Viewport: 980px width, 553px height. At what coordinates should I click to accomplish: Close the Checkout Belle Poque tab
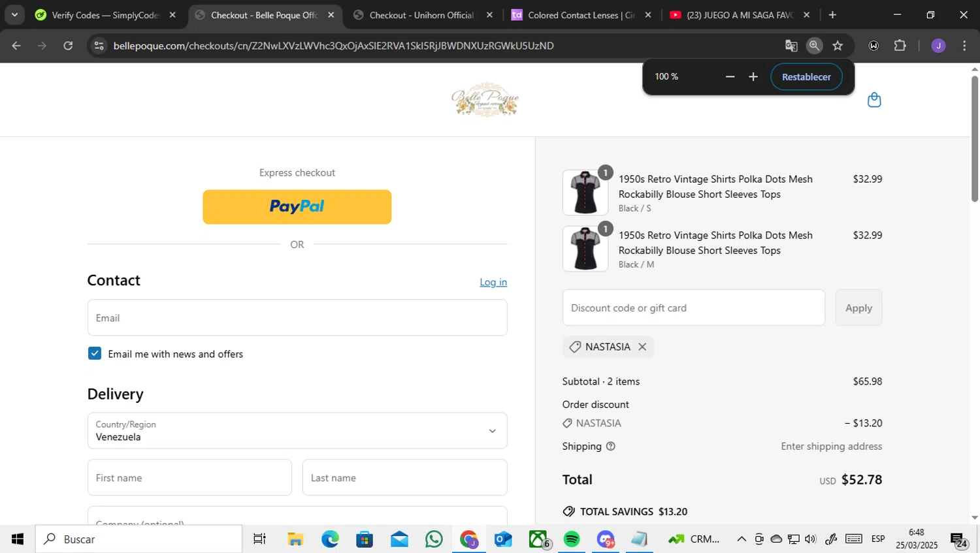pos(331,15)
